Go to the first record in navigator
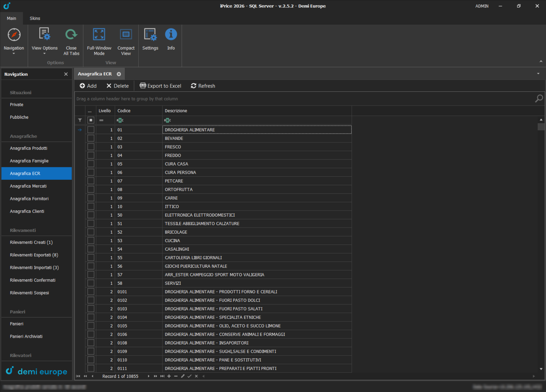 (x=78, y=376)
